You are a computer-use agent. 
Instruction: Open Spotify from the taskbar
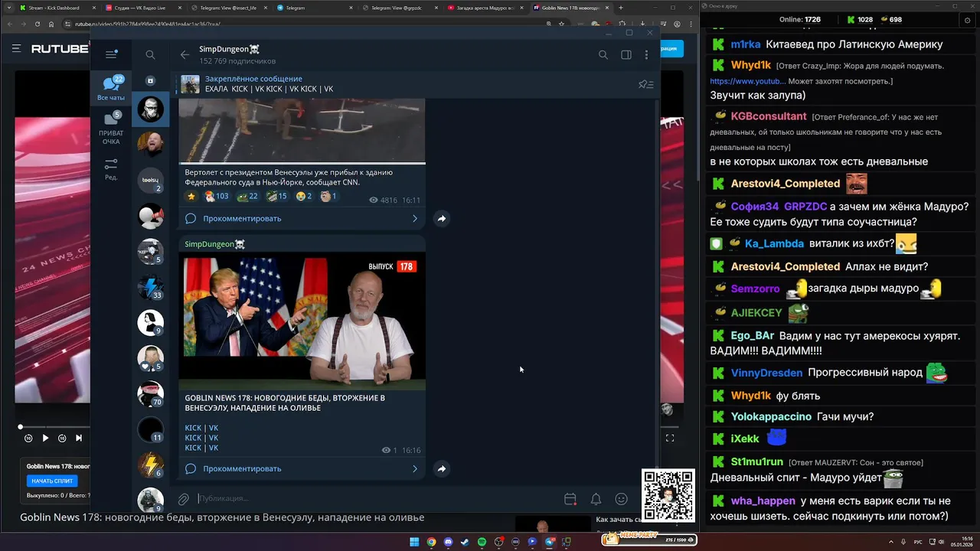(x=482, y=542)
